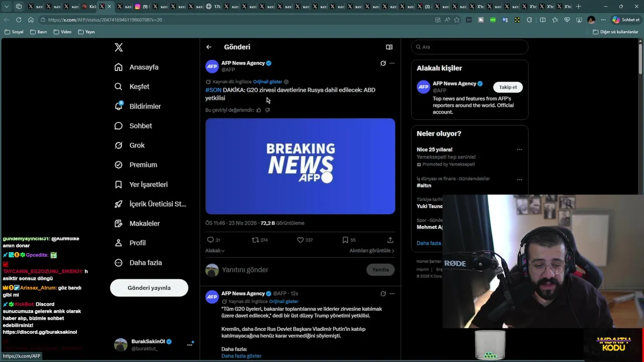The height and width of the screenshot is (362, 644).
Task: Like the post with 337 likes
Action: 305,240
